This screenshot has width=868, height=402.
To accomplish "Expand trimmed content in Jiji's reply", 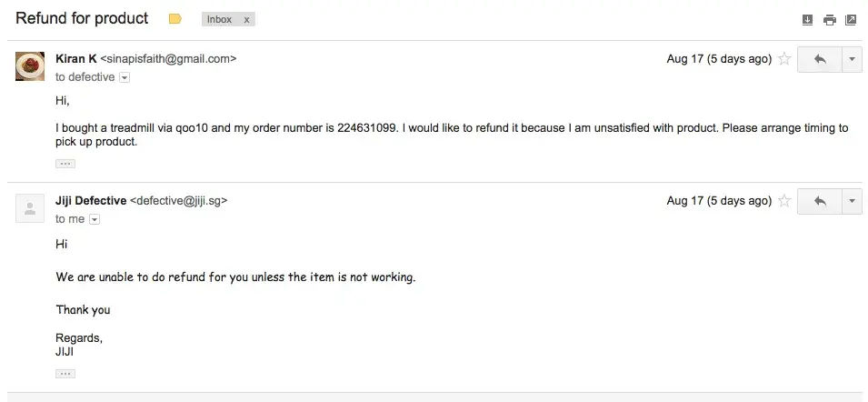I will pos(65,373).
